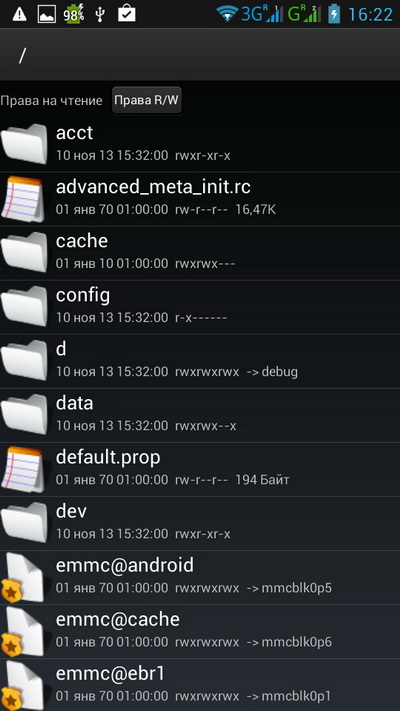Tap the default.prop notepad file icon
This screenshot has height=711, width=400.
tap(24, 470)
